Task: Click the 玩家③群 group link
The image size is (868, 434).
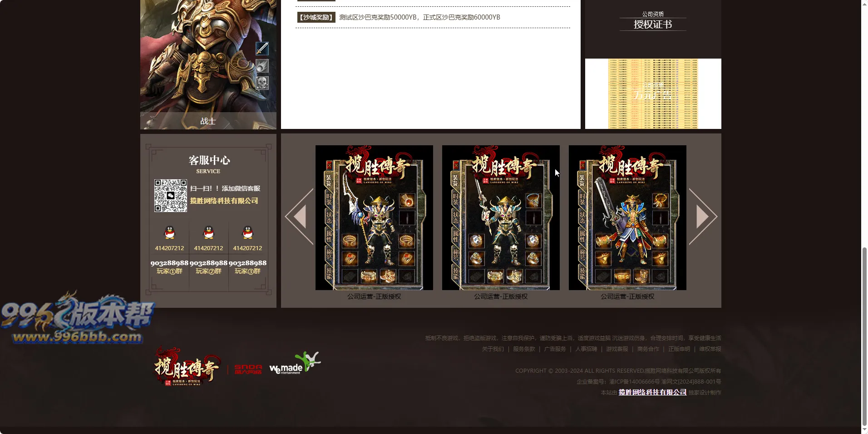Action: (247, 271)
